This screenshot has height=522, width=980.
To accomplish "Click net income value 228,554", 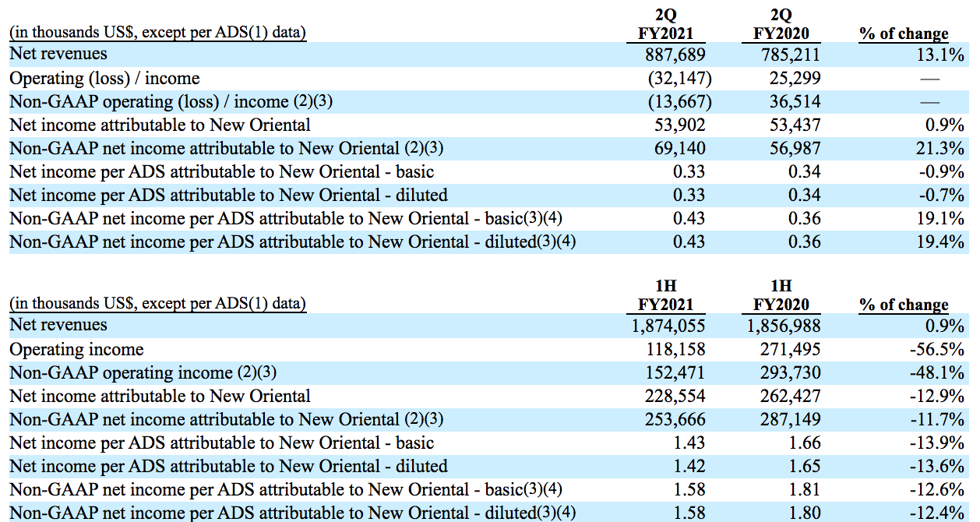I will tap(677, 396).
